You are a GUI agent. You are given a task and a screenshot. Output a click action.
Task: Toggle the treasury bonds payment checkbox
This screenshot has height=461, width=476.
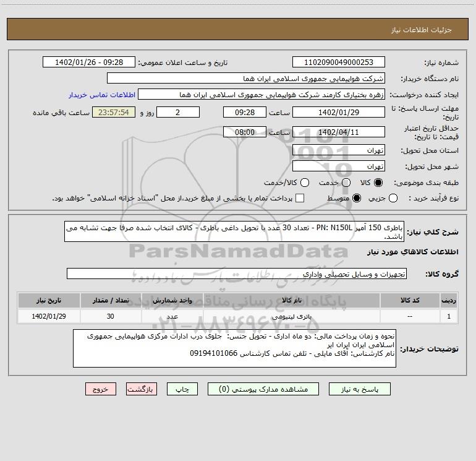(300, 198)
